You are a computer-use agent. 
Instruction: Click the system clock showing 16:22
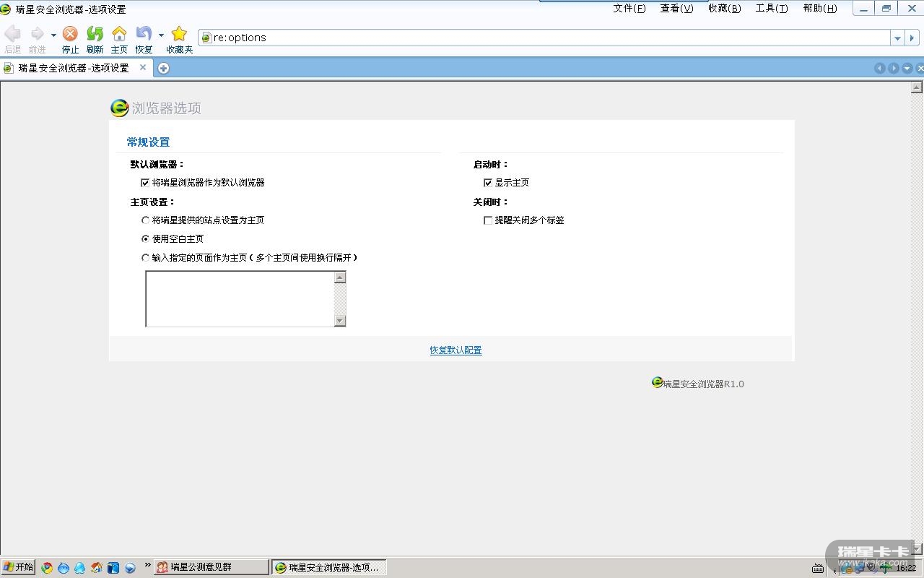[906, 569]
